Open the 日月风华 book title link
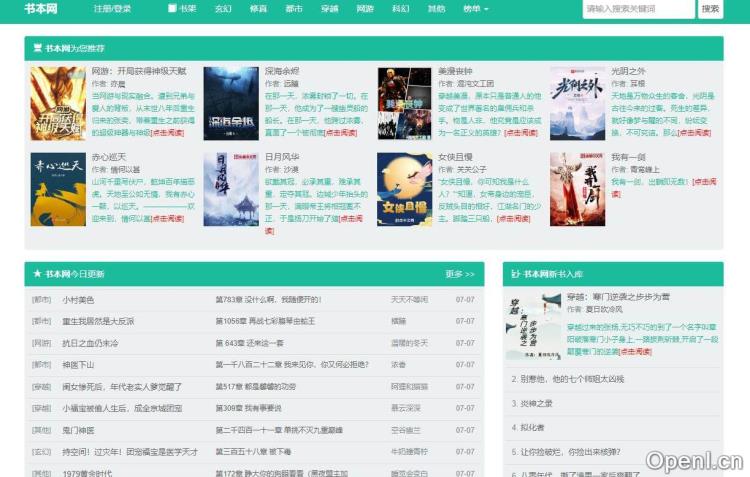 click(x=281, y=157)
